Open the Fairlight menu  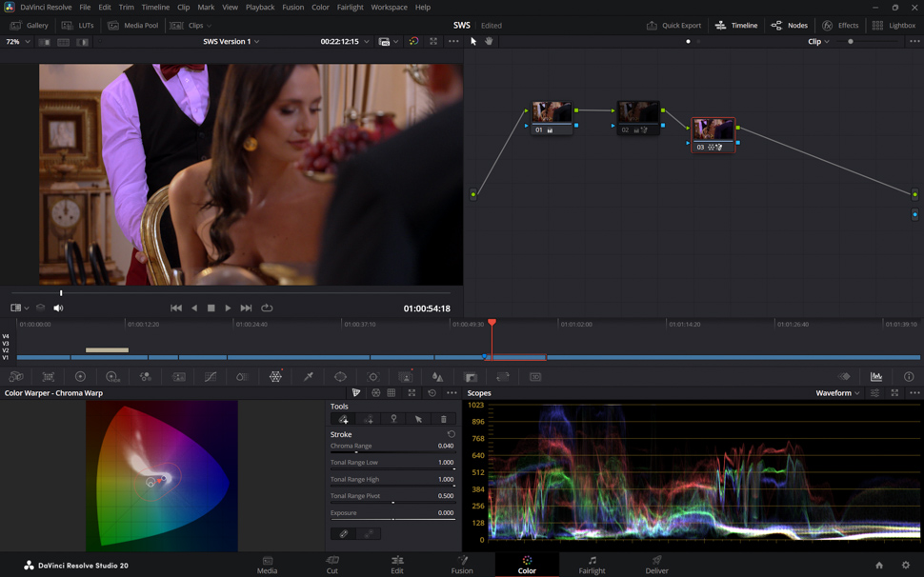350,7
